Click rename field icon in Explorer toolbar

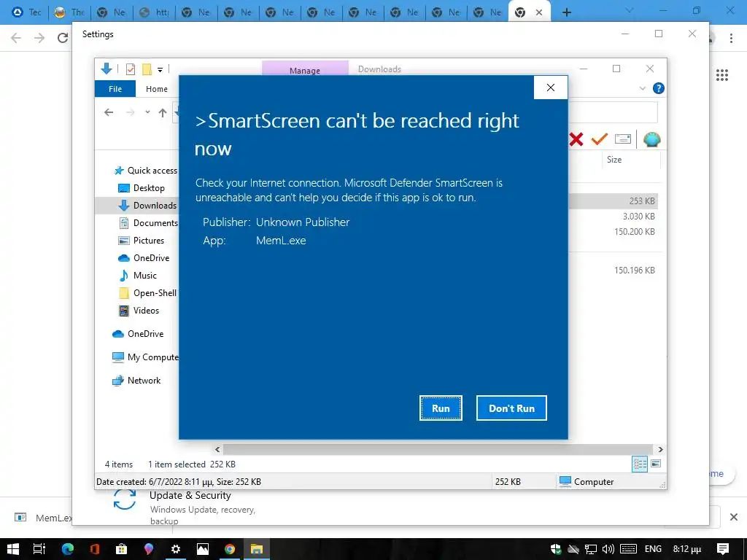click(623, 139)
